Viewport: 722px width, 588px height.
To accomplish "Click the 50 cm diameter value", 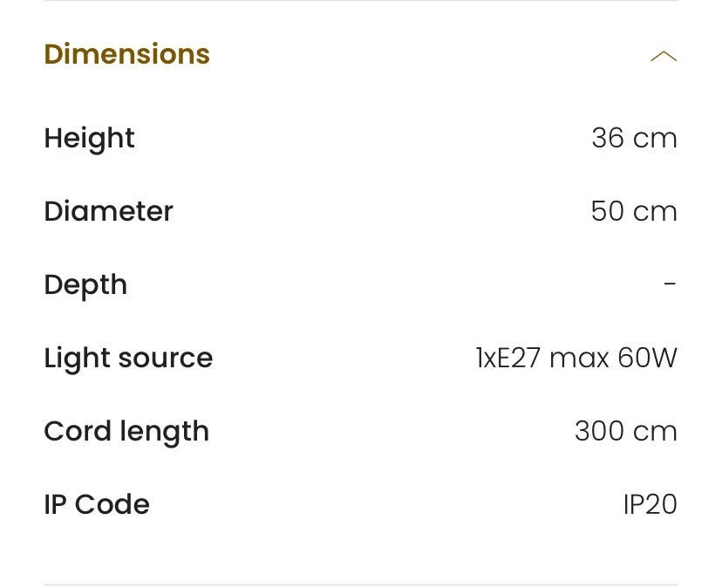I will click(x=634, y=211).
